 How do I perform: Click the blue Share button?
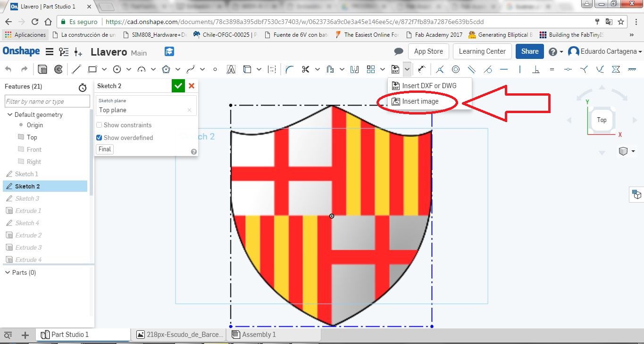click(530, 51)
